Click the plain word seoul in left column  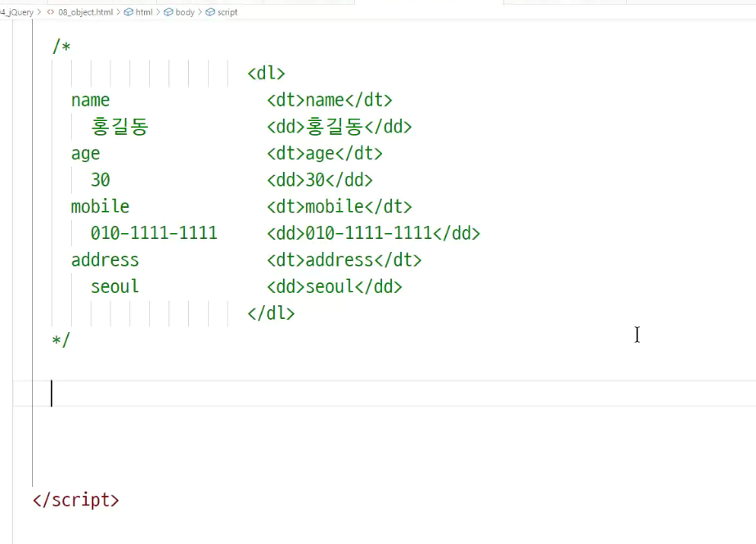115,286
